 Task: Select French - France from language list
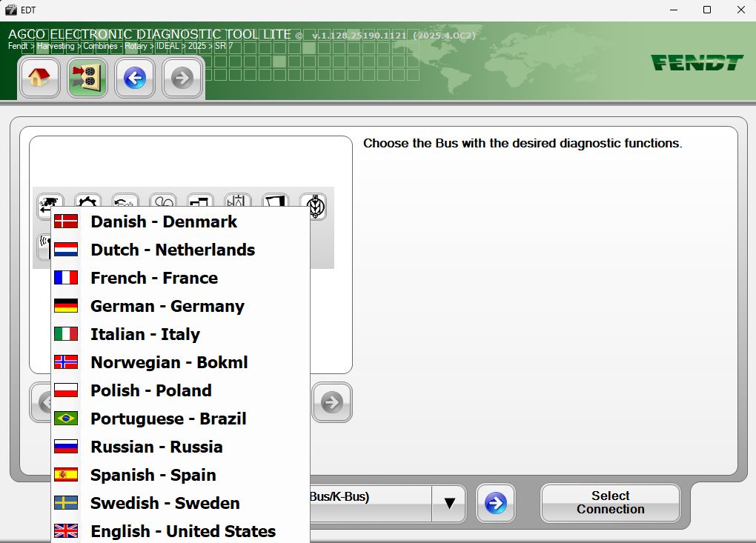click(x=154, y=278)
